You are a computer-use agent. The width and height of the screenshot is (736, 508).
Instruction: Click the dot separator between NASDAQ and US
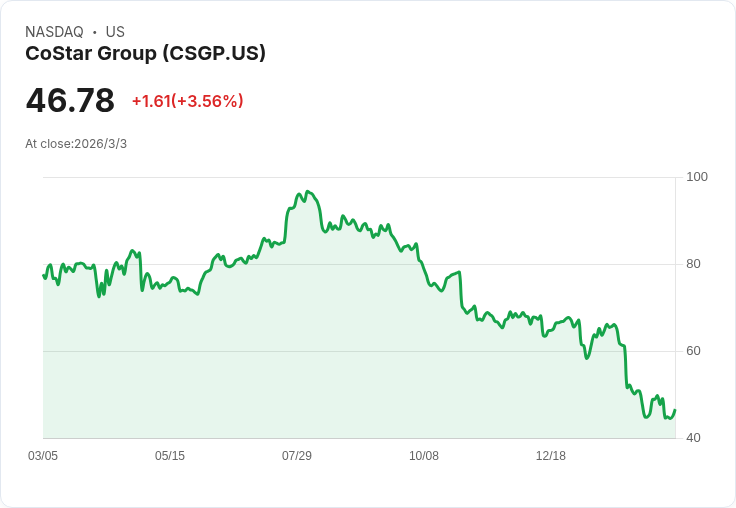pos(95,32)
